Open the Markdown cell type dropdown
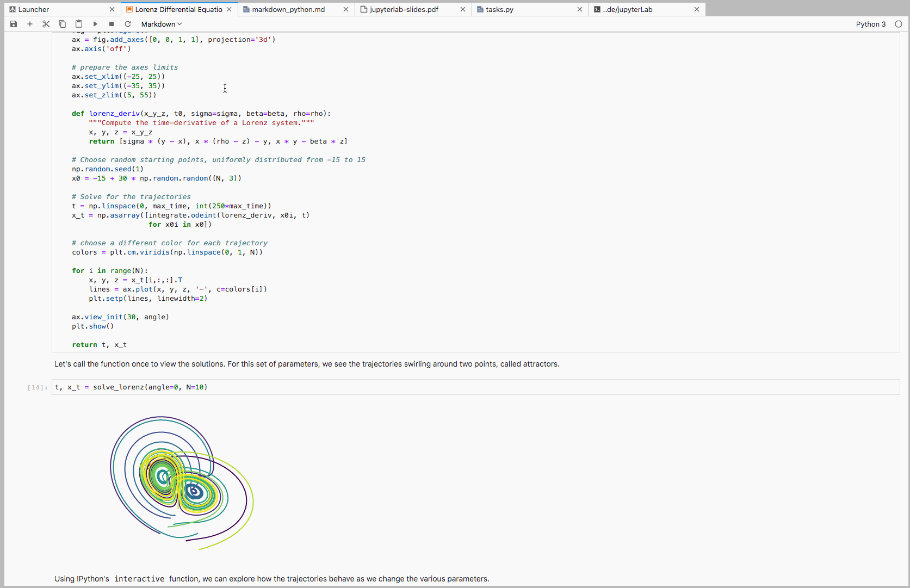 [x=162, y=24]
